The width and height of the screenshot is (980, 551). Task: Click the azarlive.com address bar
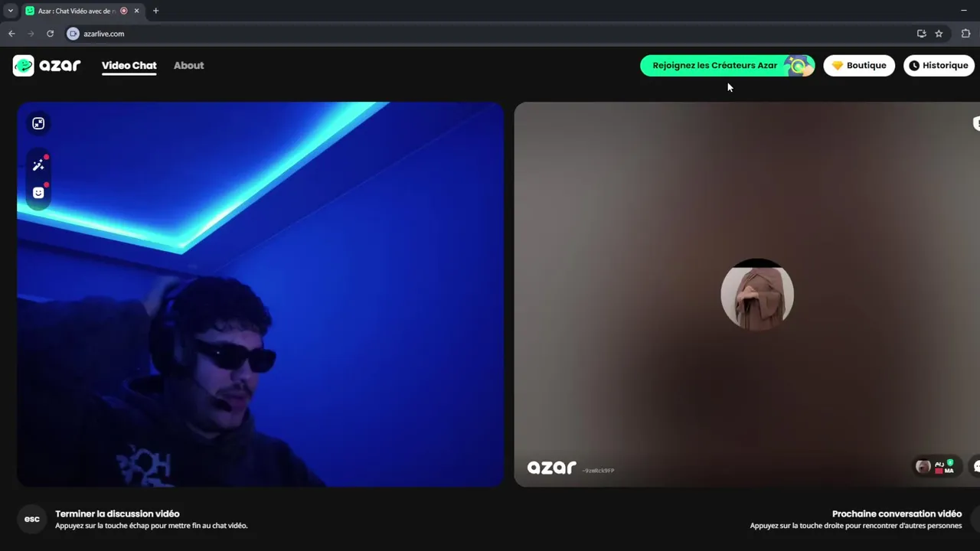tap(490, 34)
